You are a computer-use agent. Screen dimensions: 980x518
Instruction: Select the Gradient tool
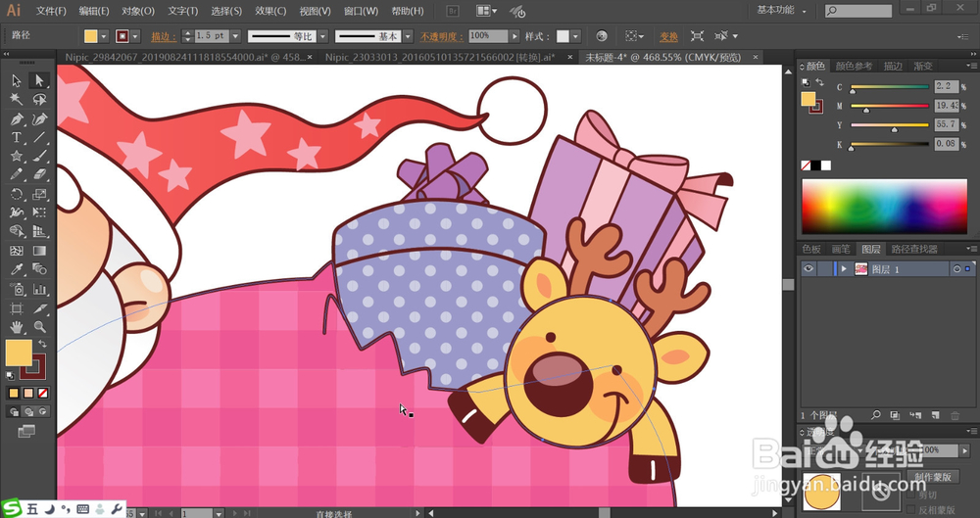(39, 251)
